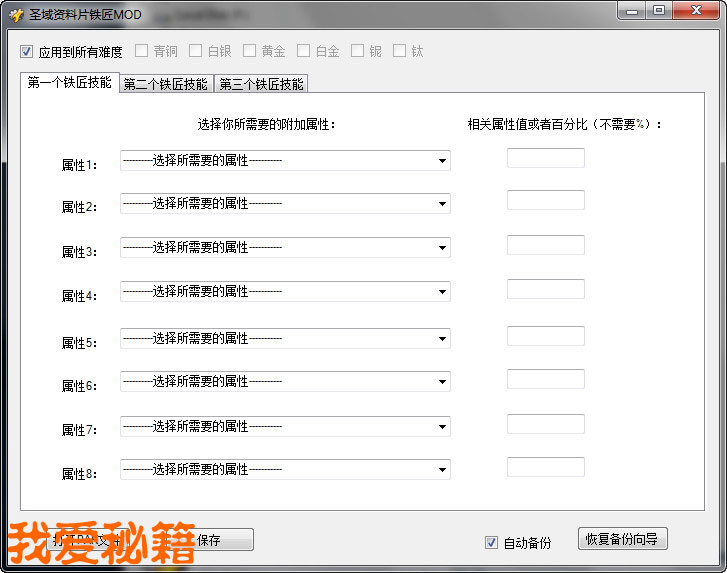Open the 属性5 attribute combo box
This screenshot has height=573, width=727.
pyautogui.click(x=285, y=339)
